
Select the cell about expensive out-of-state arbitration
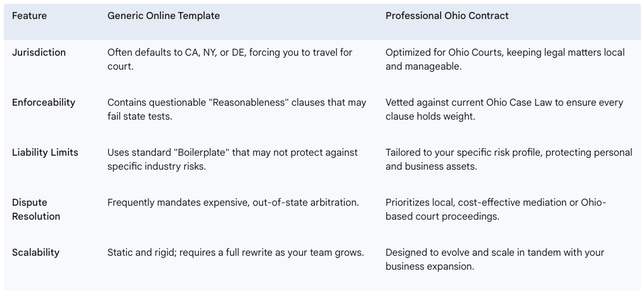[x=233, y=203]
